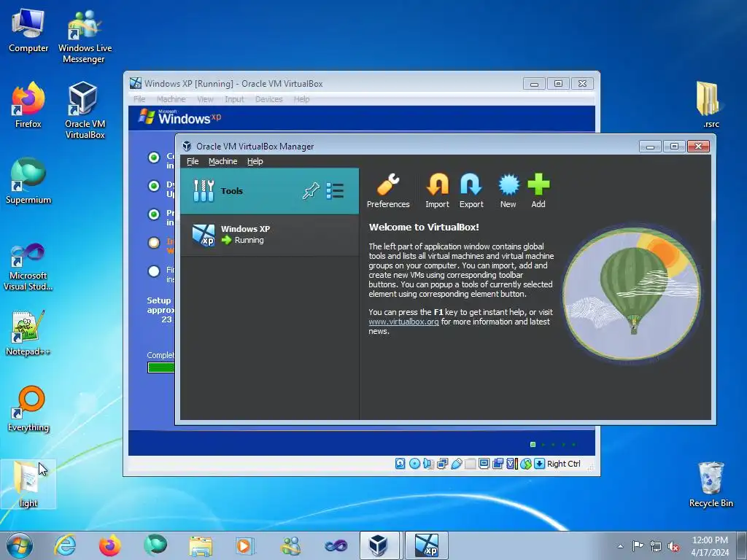This screenshot has height=560, width=747.
Task: Click the green Setup progress bar in XP window
Action: point(161,367)
